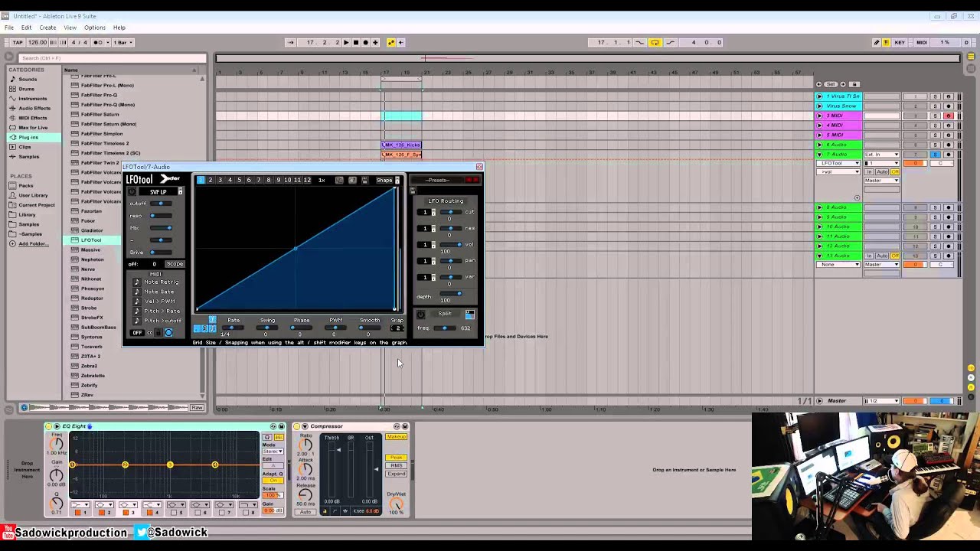Screen dimensions: 980x551
Task: Open the SVF LP filter type dropdown
Action: click(162, 192)
